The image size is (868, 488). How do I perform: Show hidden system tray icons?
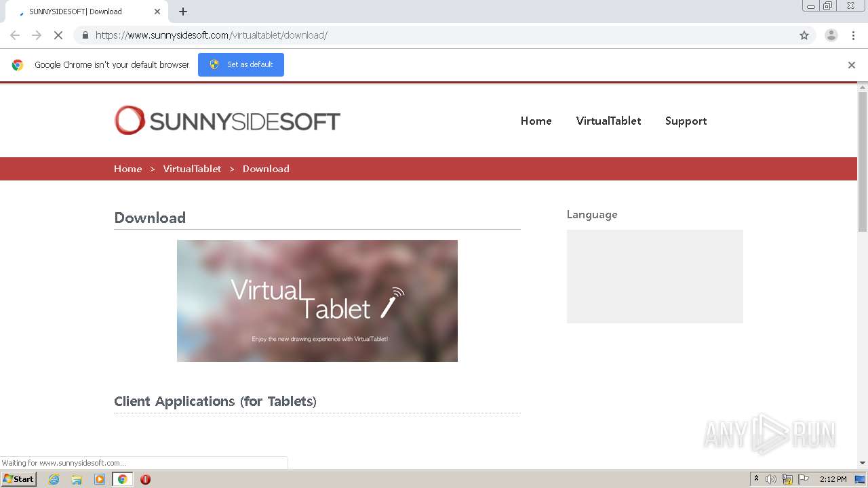click(756, 479)
